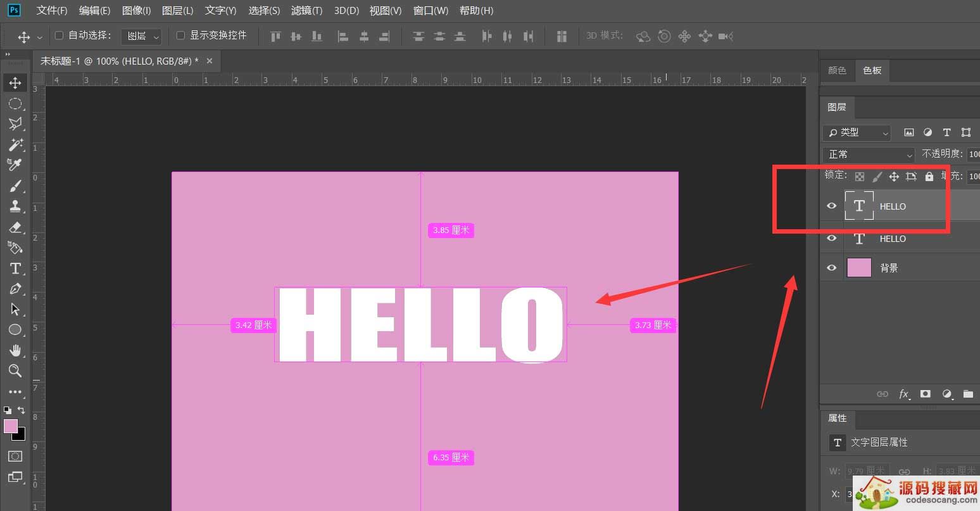This screenshot has width=980, height=511.
Task: Open the 正常 blend mode dropdown
Action: click(869, 155)
